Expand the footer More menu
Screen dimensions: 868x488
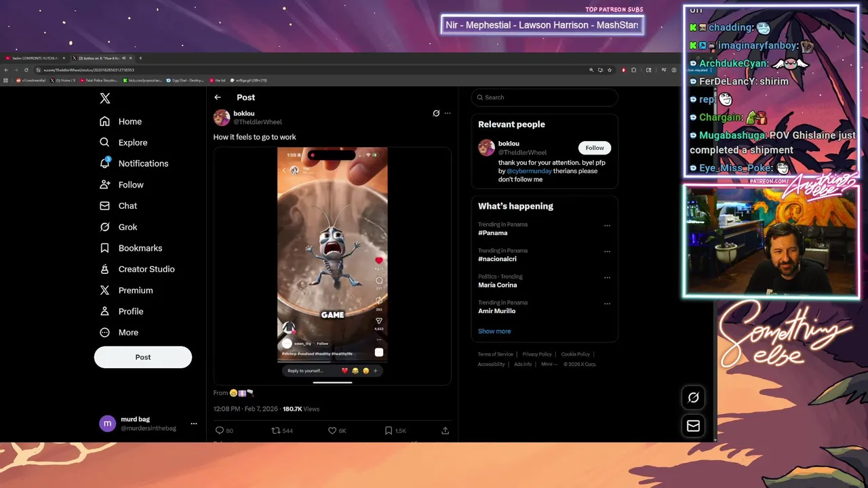[x=549, y=365]
